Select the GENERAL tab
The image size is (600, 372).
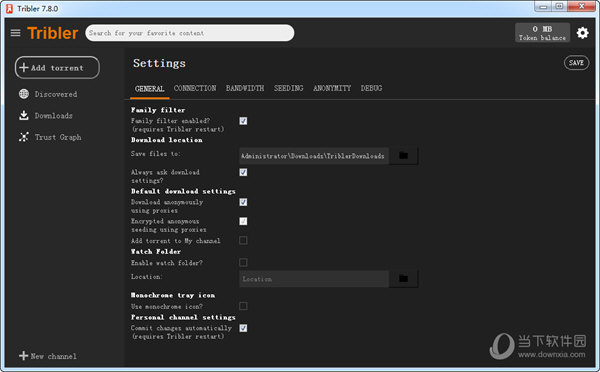149,88
